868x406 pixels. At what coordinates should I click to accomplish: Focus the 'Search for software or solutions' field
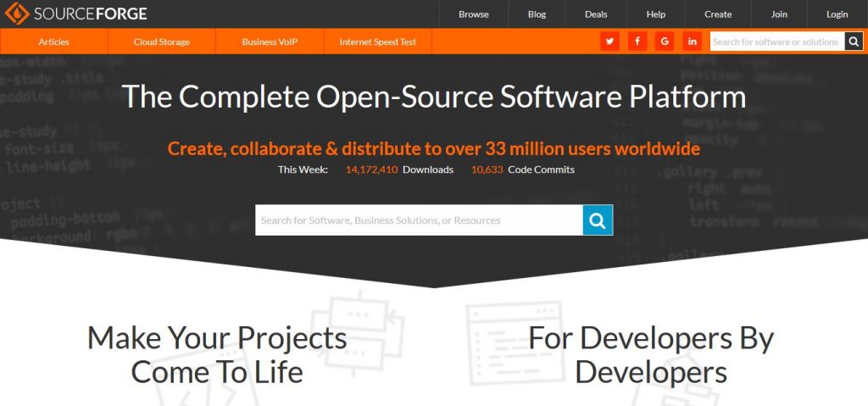pos(777,42)
